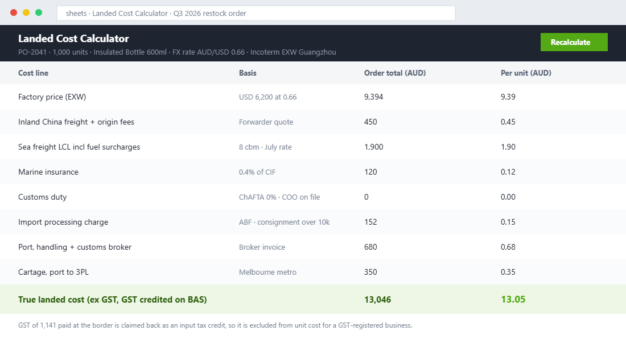Click the total landed cost 13,046

(x=377, y=300)
